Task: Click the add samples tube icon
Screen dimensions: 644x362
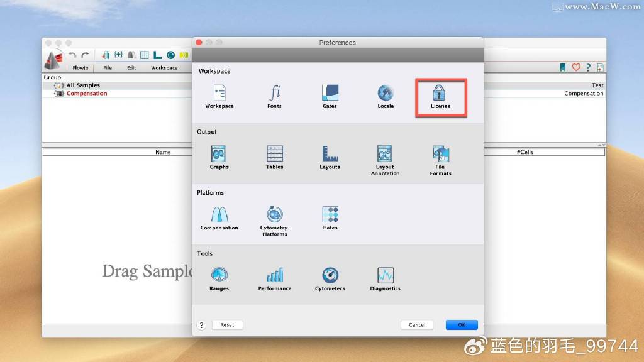Action: pyautogui.click(x=106, y=55)
